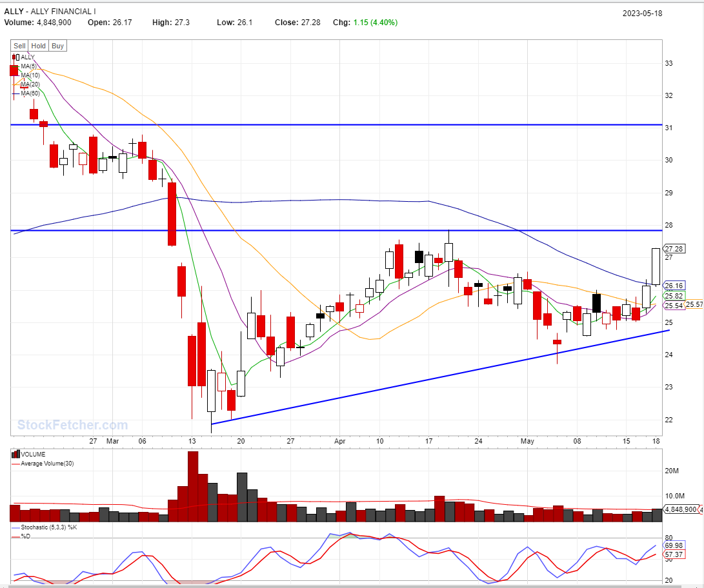The width and height of the screenshot is (704, 588).
Task: Click the 20M volume axis label
Action: (672, 471)
